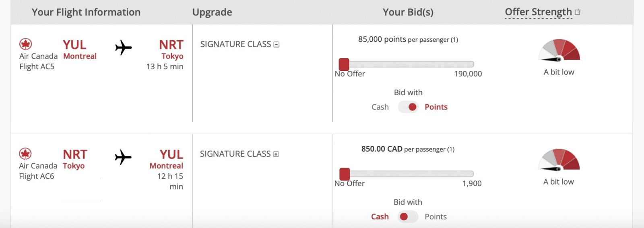The height and width of the screenshot is (228, 644).
Task: Collapse Signature Class details for AC5
Action: [277, 45]
